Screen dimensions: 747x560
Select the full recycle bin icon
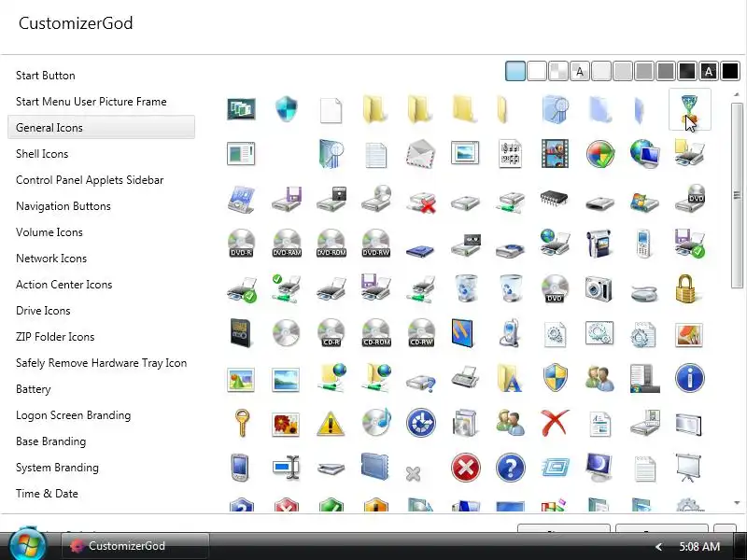point(465,288)
